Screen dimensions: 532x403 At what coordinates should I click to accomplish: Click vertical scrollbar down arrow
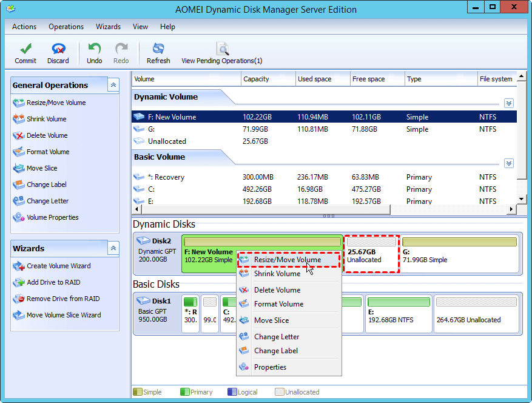522,199
